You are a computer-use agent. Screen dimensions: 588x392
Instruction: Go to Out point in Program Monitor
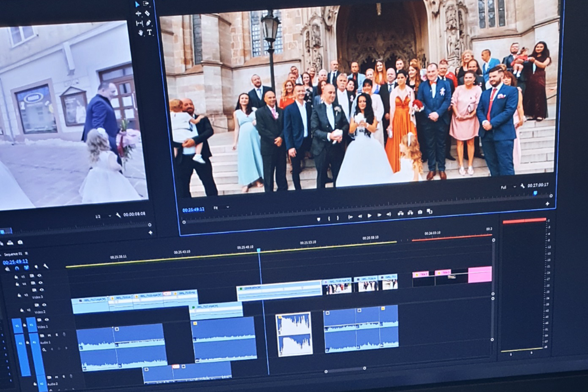pyautogui.click(x=389, y=214)
